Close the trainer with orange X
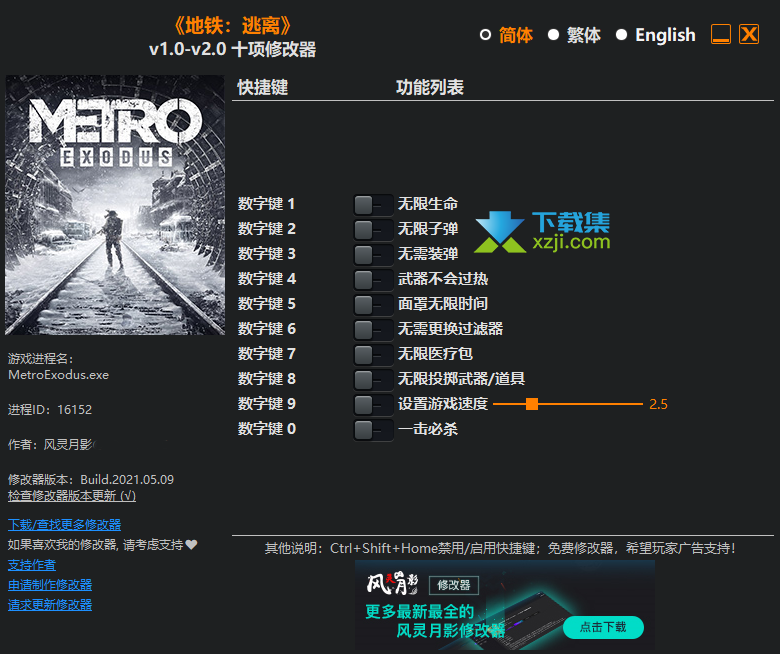Screen dimensions: 780x654 [x=749, y=34]
